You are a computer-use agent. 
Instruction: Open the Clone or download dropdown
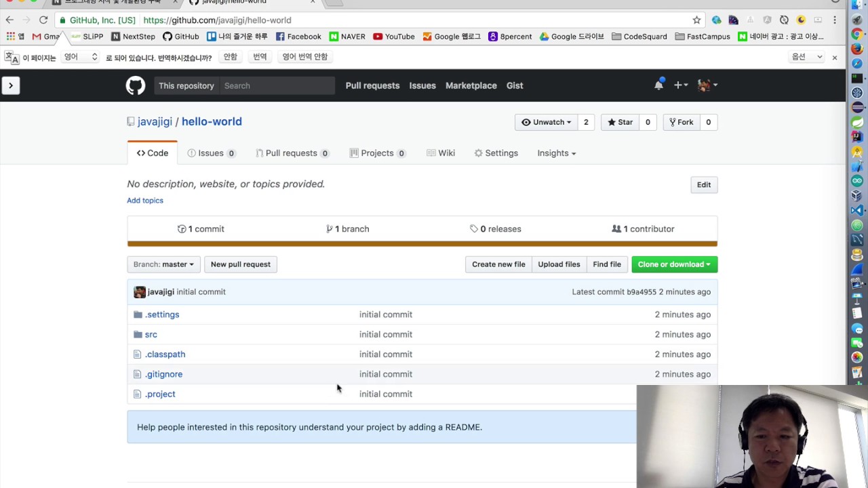tap(674, 264)
